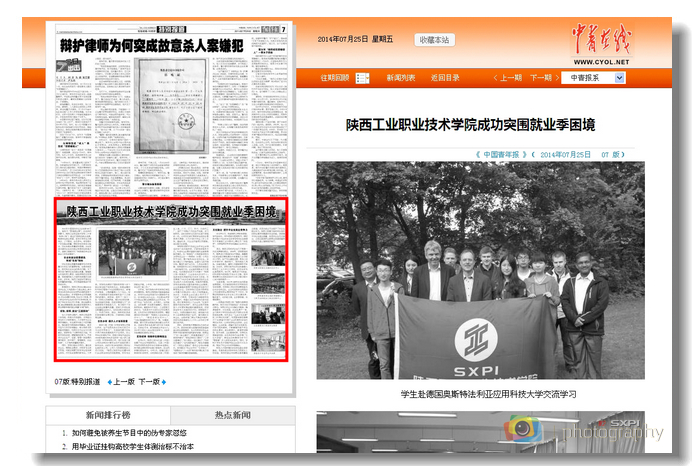This screenshot has width=692, height=466.
Task: Click blue arrow after 下一版
Action: point(164,382)
